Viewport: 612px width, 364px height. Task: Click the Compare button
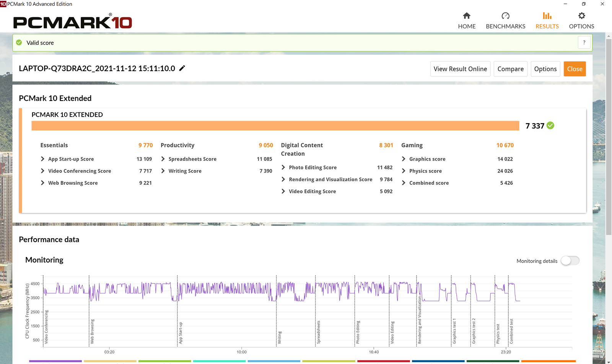click(510, 69)
